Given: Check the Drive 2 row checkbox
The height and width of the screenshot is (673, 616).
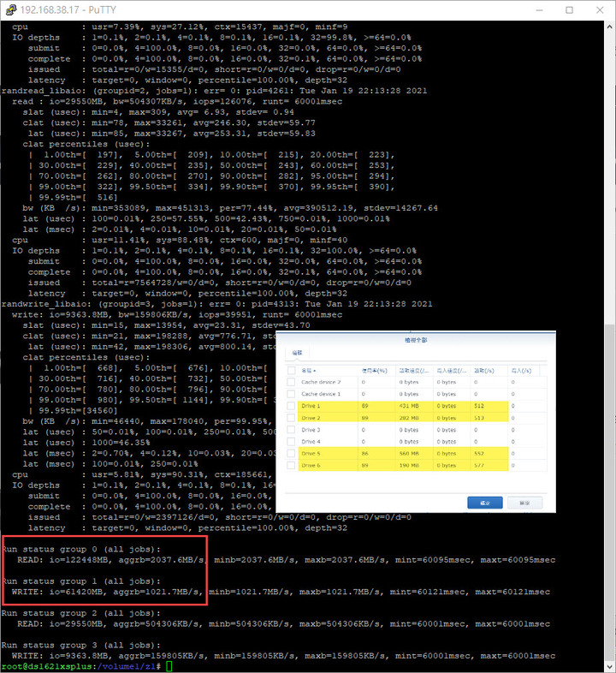Looking at the screenshot, I should click(291, 418).
